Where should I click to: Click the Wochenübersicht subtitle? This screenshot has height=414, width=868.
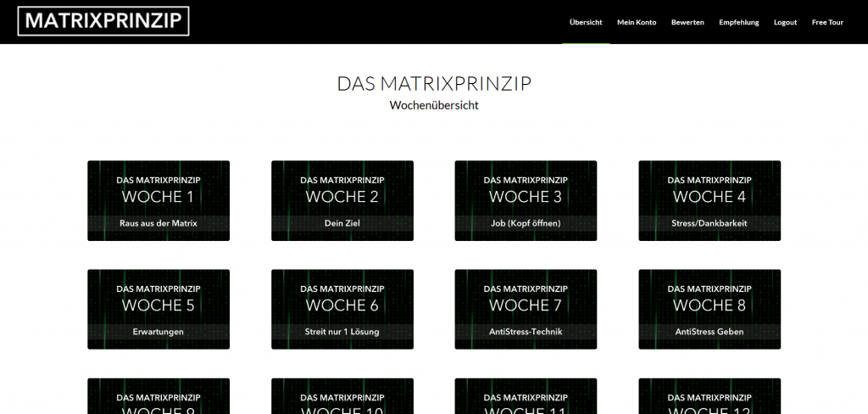pos(434,105)
